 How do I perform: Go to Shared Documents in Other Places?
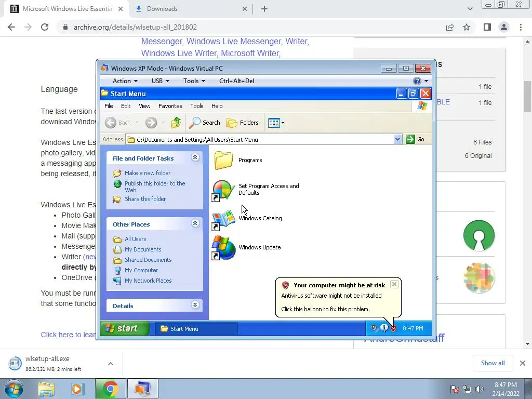[148, 260]
